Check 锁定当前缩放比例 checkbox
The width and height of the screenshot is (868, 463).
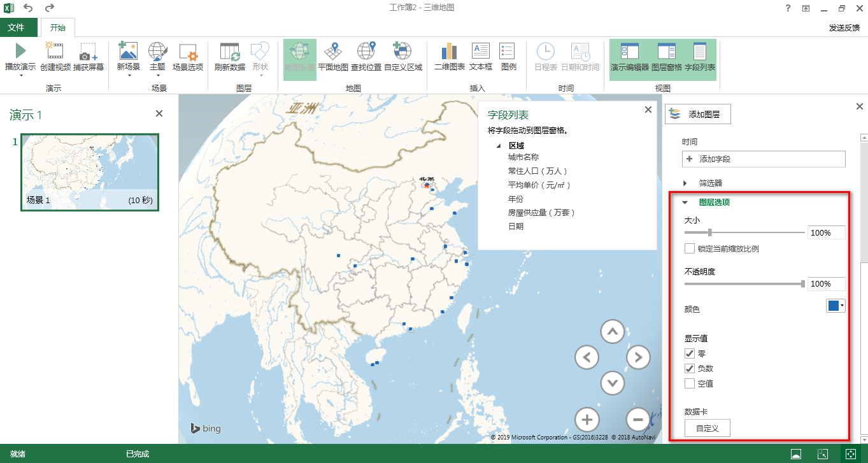tap(690, 248)
